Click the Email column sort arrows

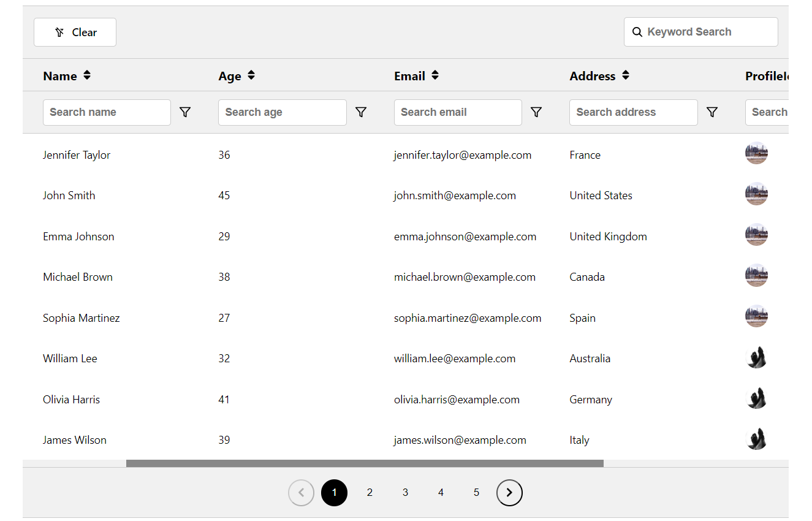(x=435, y=75)
